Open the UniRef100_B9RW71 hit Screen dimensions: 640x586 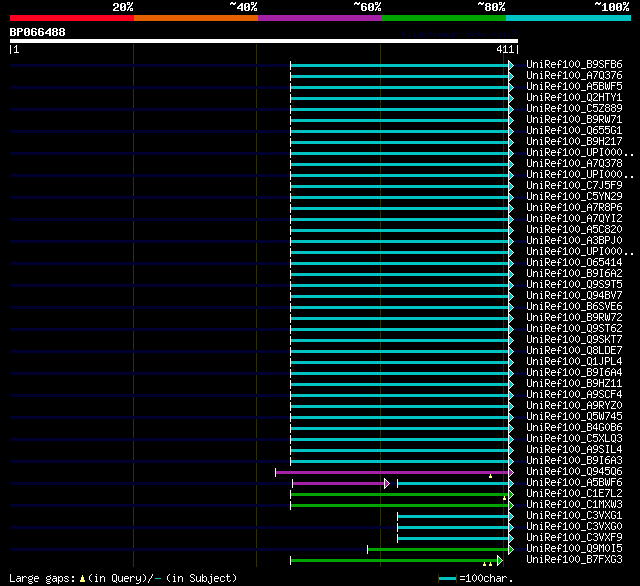click(x=574, y=120)
